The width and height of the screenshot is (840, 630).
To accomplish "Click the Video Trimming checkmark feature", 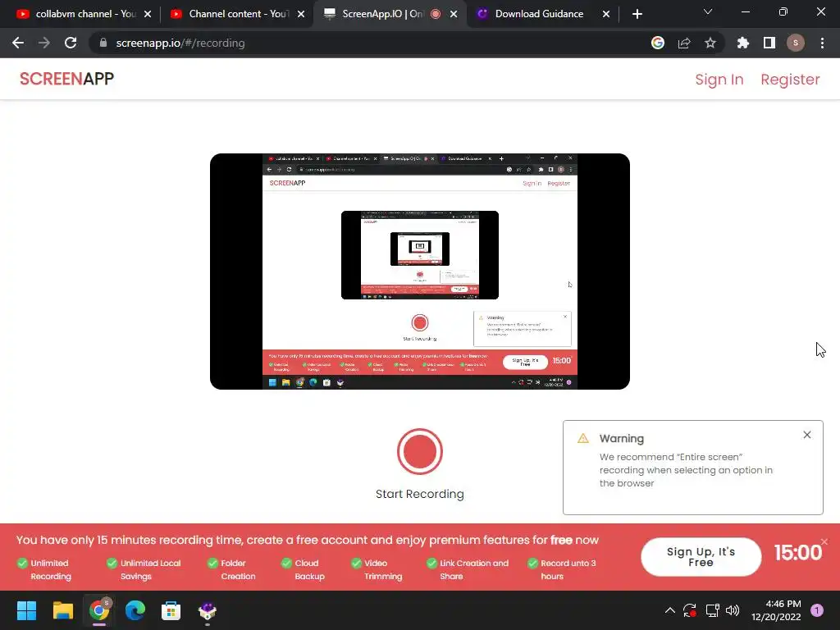I will 377,569.
